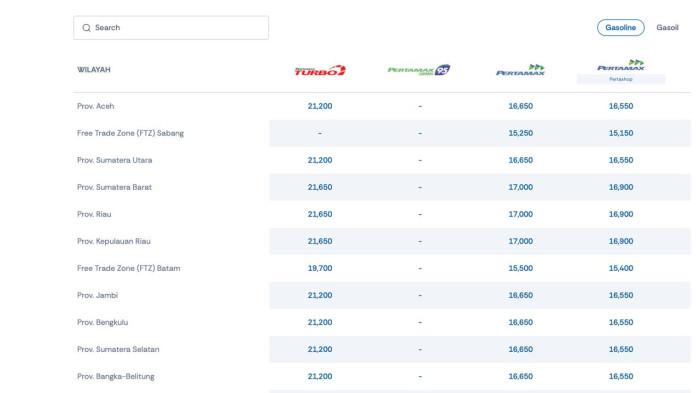Click the Pertamax Pertashop logo

coord(621,71)
